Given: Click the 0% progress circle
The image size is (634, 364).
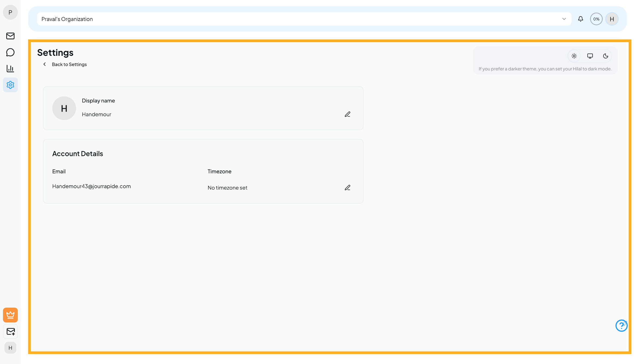Looking at the screenshot, I should pos(596,19).
